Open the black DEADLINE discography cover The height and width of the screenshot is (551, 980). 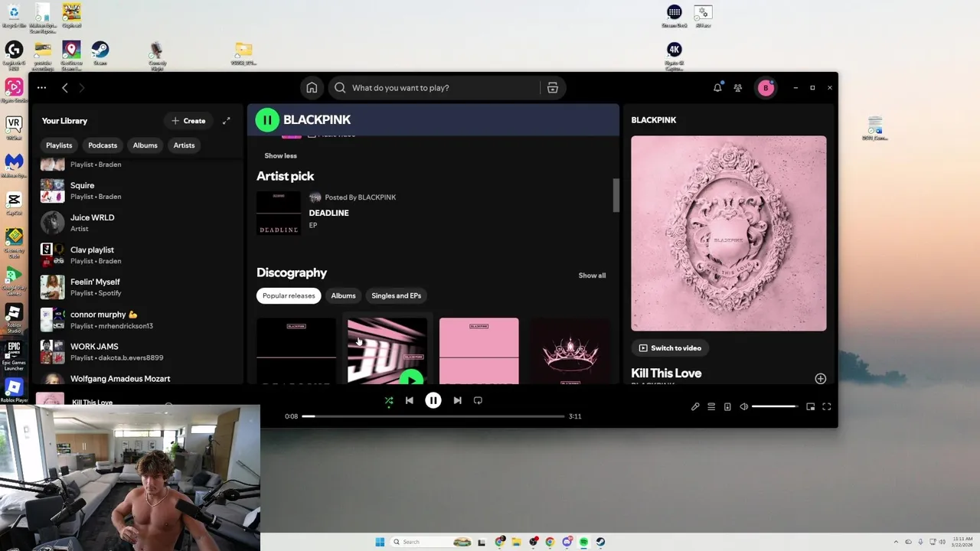pyautogui.click(x=296, y=351)
